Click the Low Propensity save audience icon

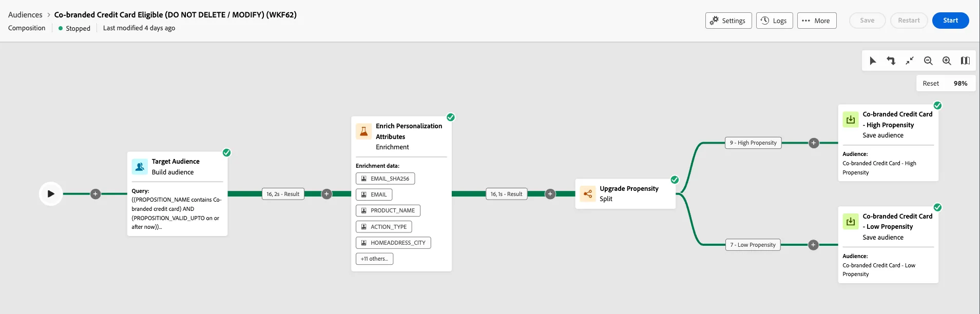[x=851, y=222]
